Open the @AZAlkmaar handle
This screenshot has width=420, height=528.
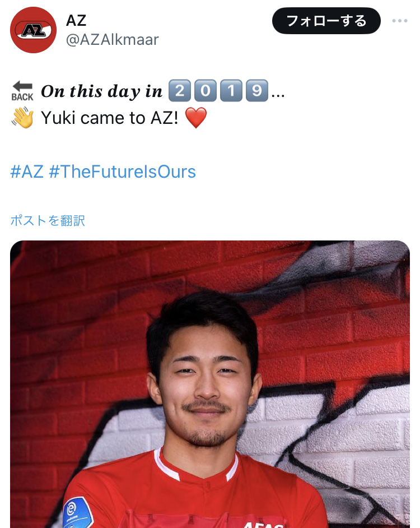[x=112, y=40]
